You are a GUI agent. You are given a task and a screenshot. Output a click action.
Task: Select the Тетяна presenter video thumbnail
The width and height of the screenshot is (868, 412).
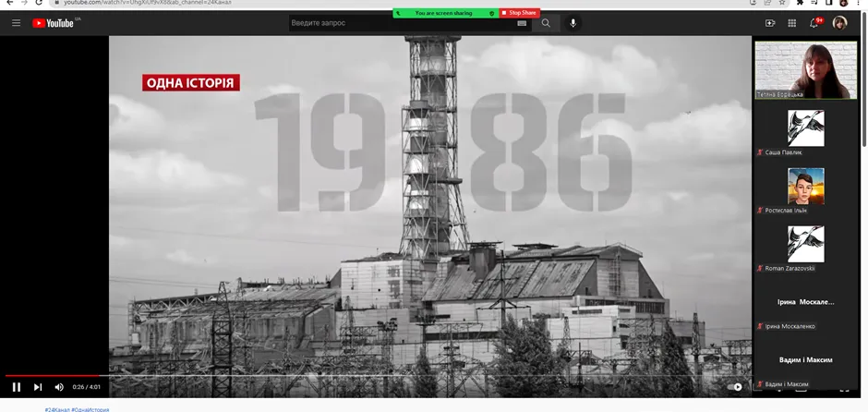(x=805, y=69)
